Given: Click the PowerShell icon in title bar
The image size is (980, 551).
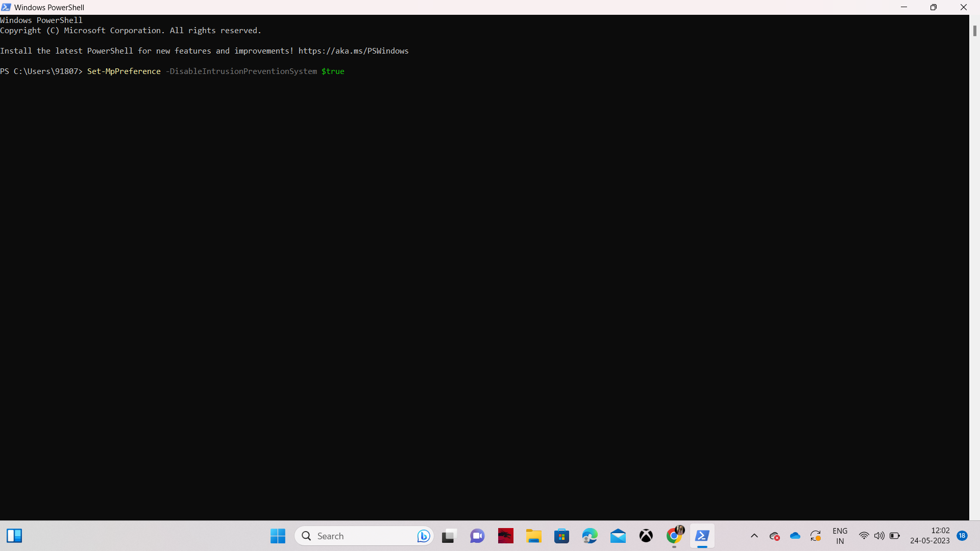Looking at the screenshot, I should pos(6,7).
